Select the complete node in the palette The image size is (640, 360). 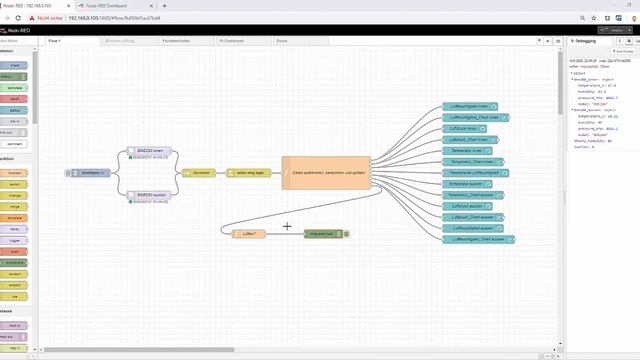(14, 88)
